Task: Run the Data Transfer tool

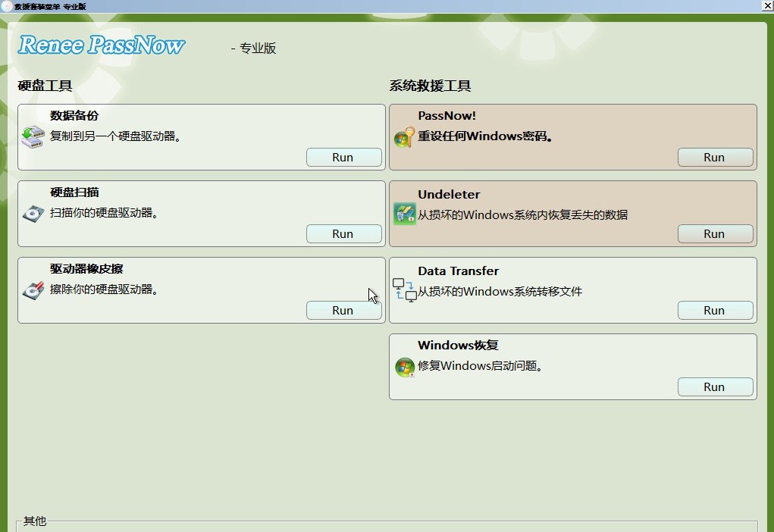Action: pyautogui.click(x=716, y=311)
